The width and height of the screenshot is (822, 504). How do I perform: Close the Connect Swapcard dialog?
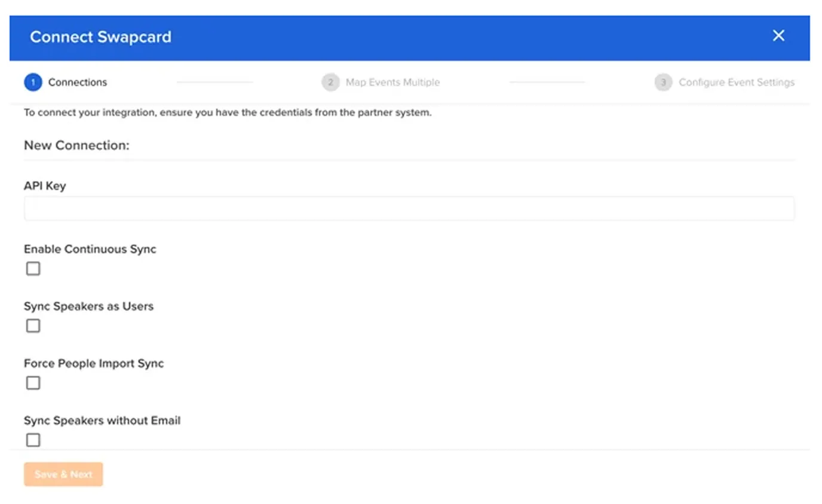pos(778,36)
